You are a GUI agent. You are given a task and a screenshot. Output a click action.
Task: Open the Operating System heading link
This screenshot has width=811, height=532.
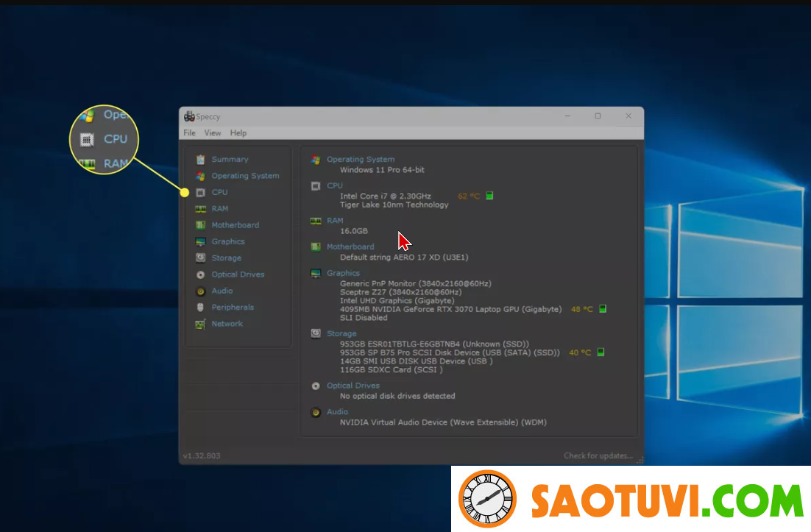(361, 160)
